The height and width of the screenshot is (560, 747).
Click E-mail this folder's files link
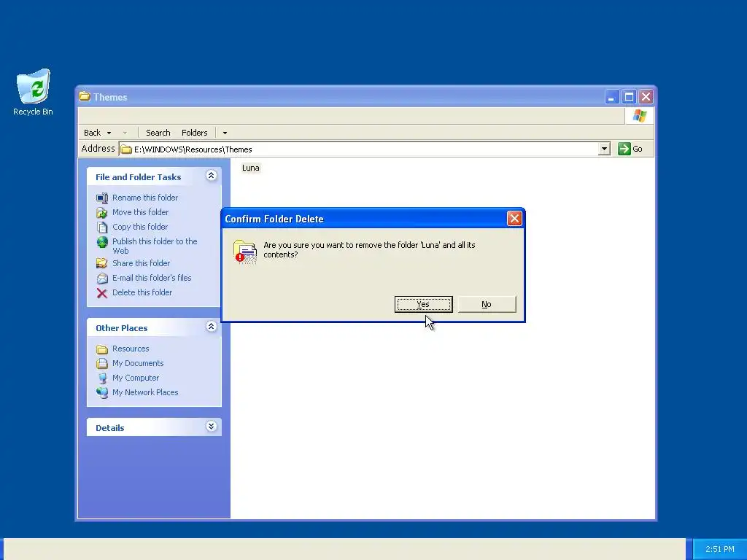(x=152, y=278)
